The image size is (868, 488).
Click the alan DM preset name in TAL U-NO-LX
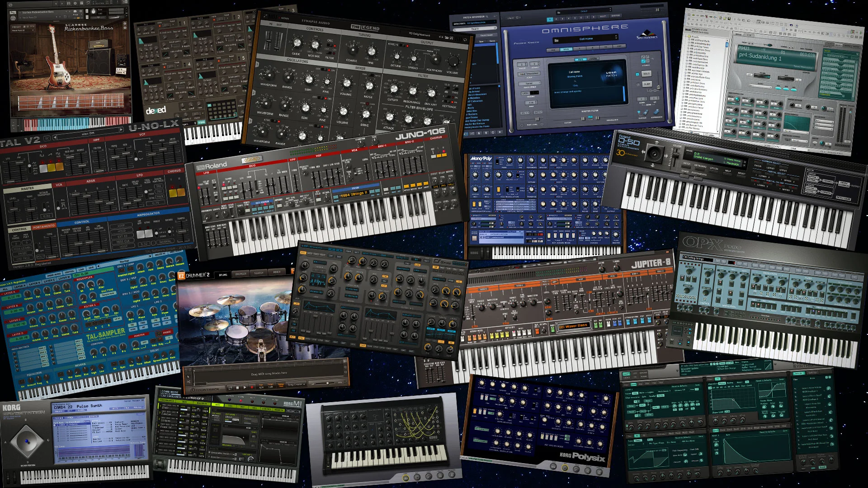click(88, 133)
